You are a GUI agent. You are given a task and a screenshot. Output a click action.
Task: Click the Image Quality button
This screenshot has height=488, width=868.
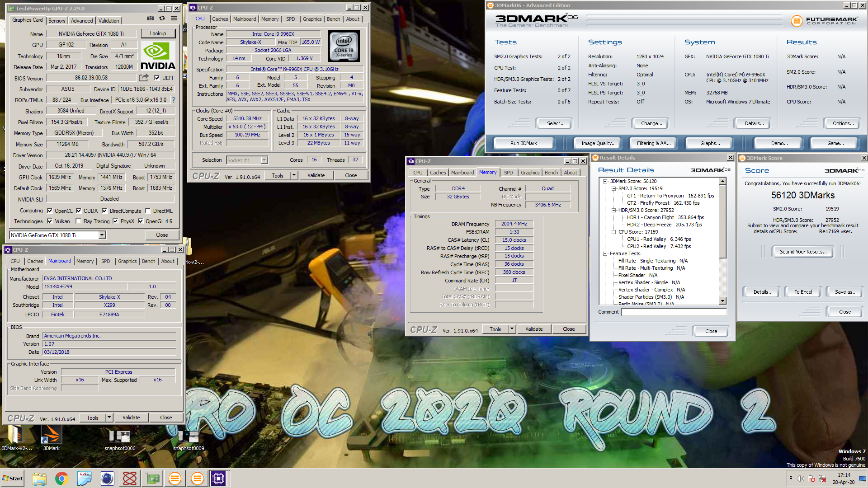pos(598,143)
